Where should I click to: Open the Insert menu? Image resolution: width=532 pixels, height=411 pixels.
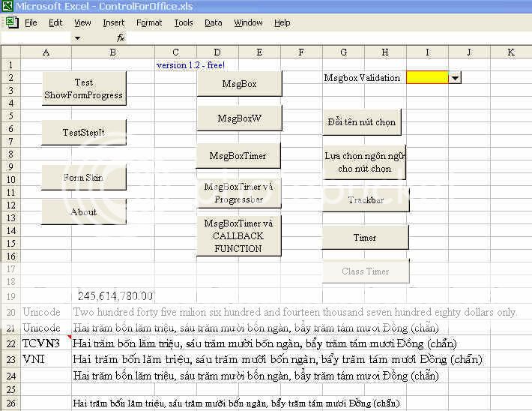pyautogui.click(x=114, y=22)
